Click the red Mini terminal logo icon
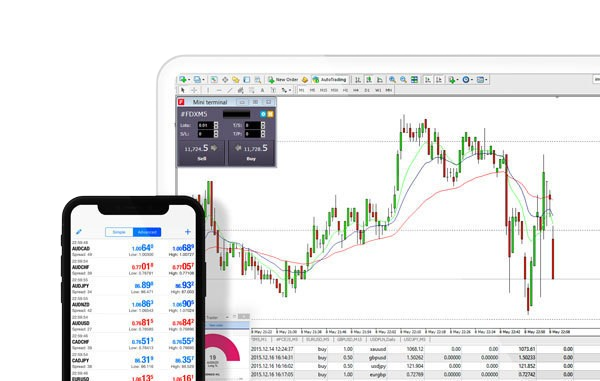The image size is (600, 381). point(181,102)
